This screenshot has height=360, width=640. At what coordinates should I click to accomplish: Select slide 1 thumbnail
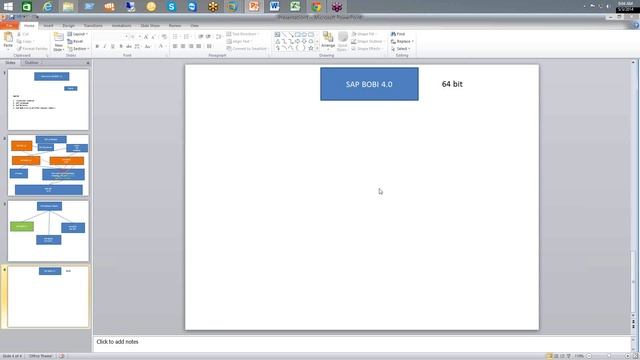(x=48, y=100)
